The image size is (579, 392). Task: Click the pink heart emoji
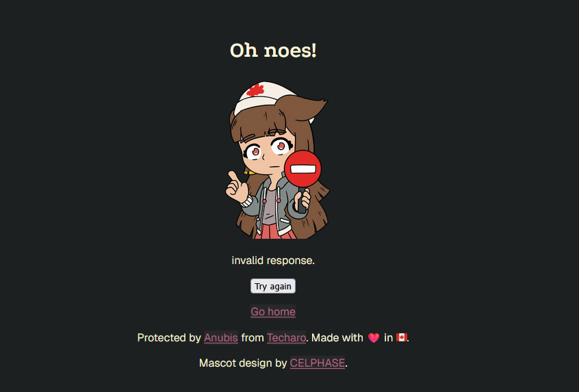point(373,338)
